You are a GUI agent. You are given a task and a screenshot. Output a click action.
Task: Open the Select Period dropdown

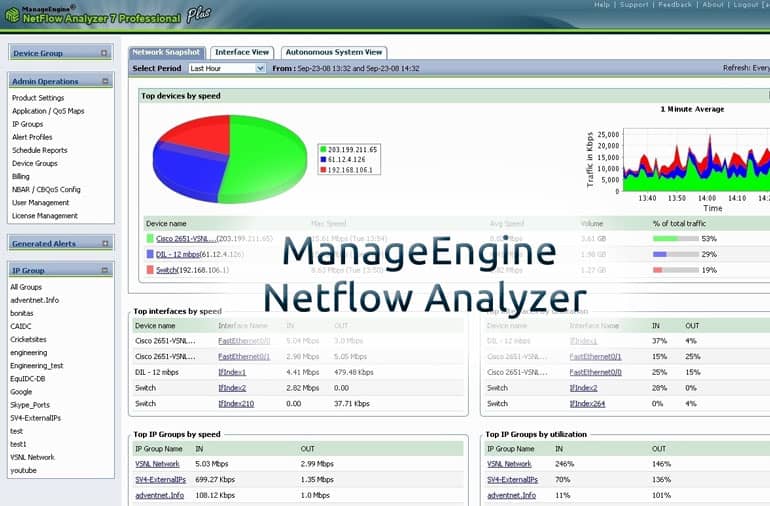227,68
